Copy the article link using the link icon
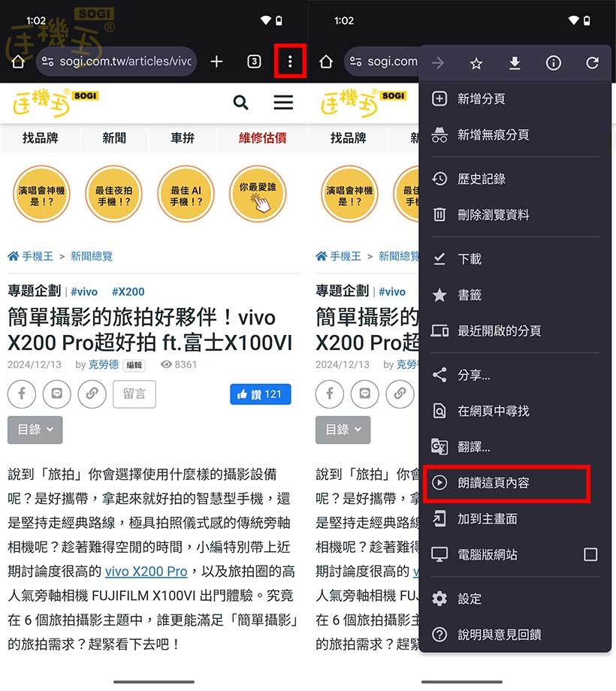Viewport: 616px width, 691px height. 92,394
